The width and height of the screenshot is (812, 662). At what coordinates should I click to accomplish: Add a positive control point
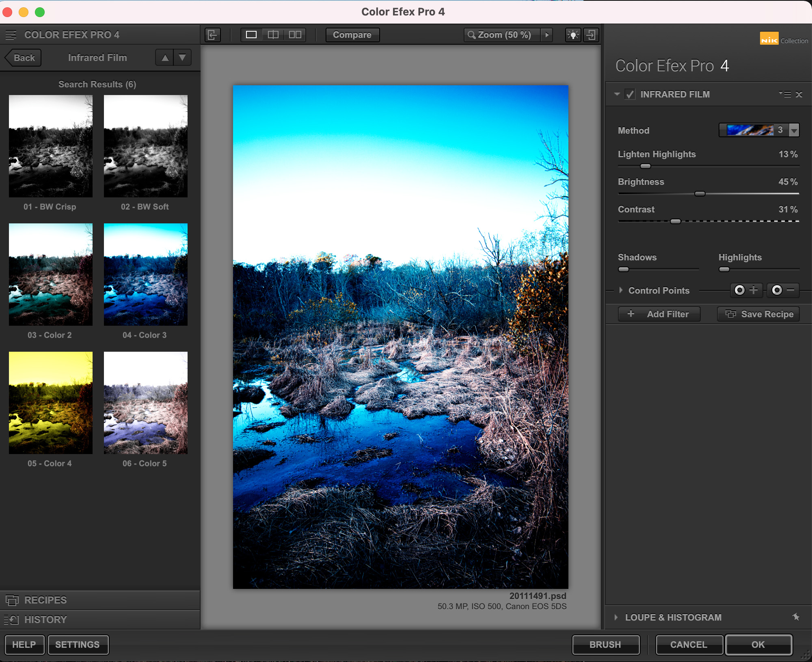pos(746,290)
